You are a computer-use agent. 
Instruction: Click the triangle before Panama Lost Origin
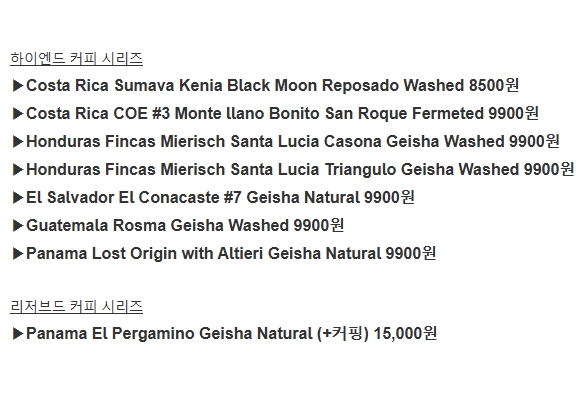[18, 254]
